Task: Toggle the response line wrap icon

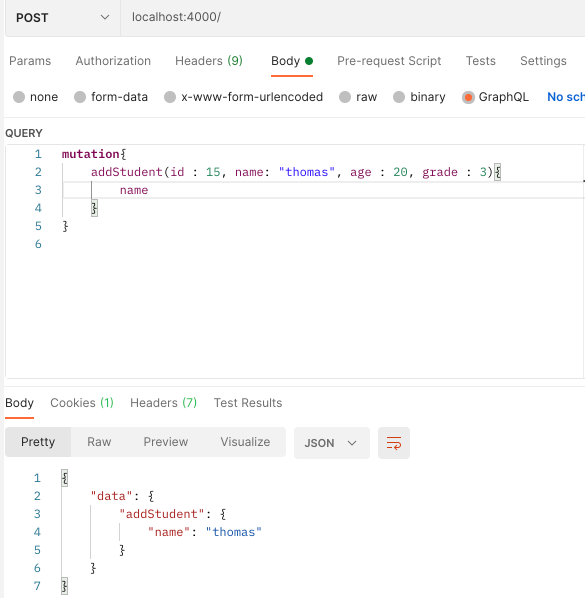Action: [x=394, y=443]
